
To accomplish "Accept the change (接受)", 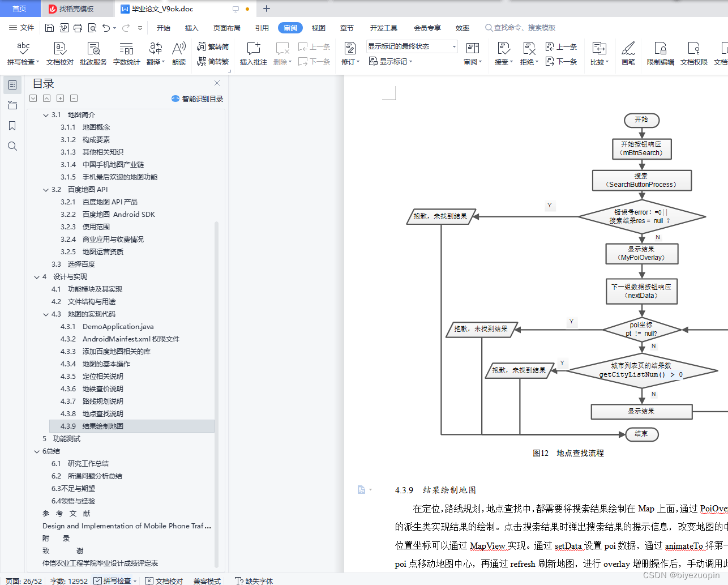I will pyautogui.click(x=503, y=54).
